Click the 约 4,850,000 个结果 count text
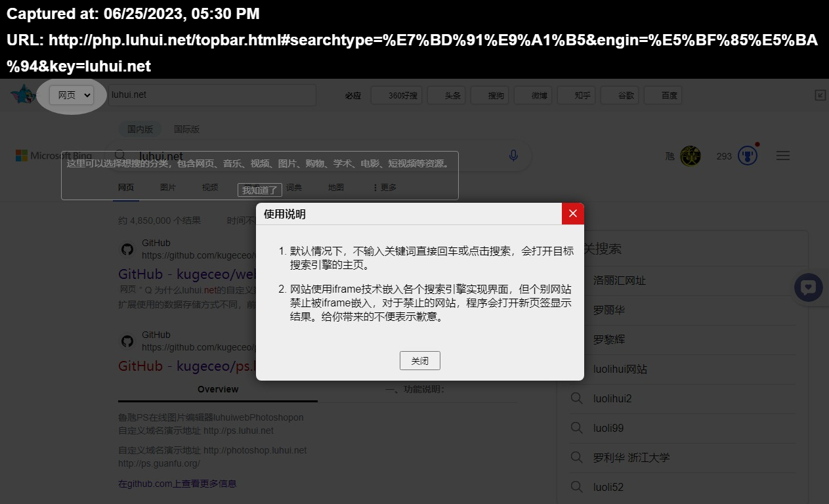 pos(159,220)
